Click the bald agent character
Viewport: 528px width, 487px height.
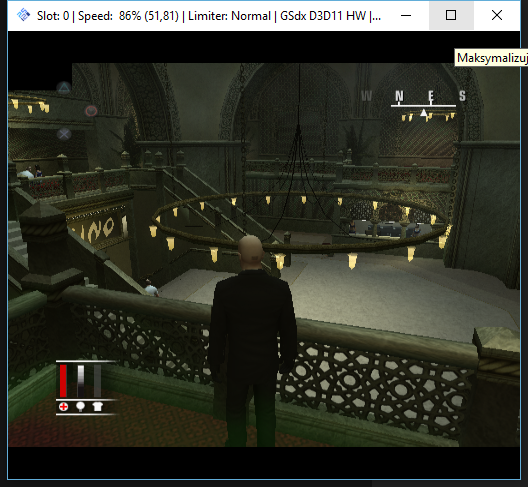coord(253,340)
